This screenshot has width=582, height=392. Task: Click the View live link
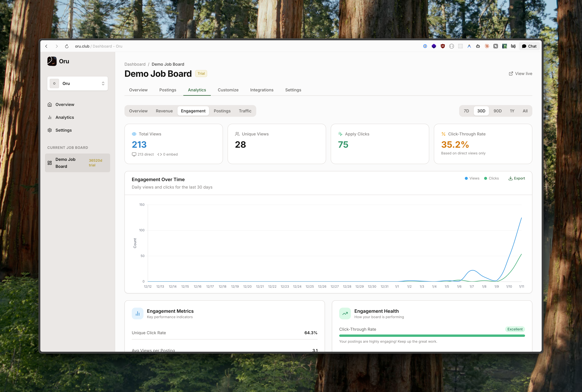coord(520,74)
